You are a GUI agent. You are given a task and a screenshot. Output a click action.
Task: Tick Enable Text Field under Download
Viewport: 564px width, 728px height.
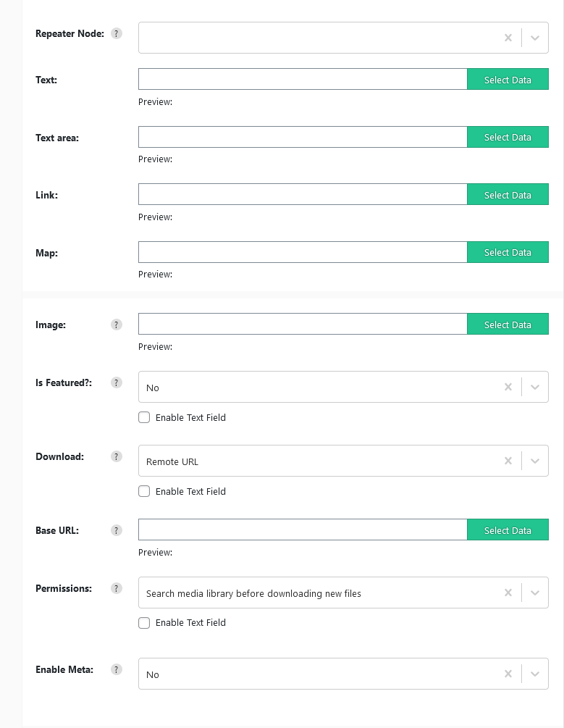[144, 491]
